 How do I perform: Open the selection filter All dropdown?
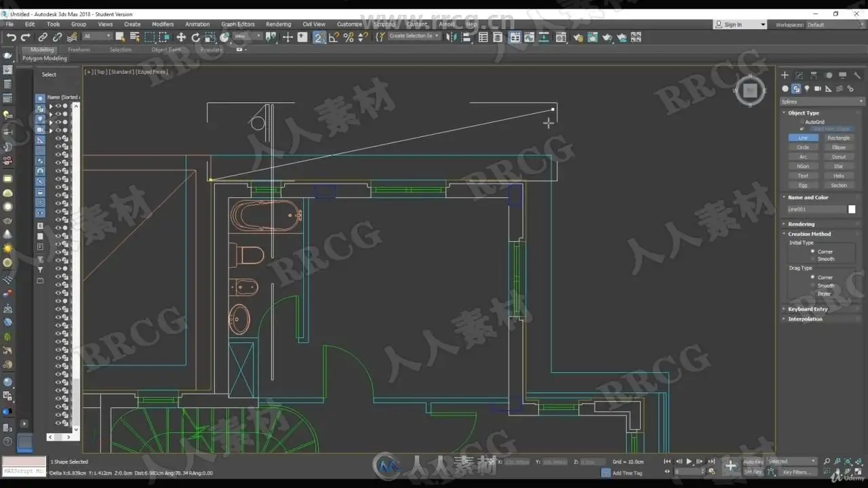(x=97, y=37)
